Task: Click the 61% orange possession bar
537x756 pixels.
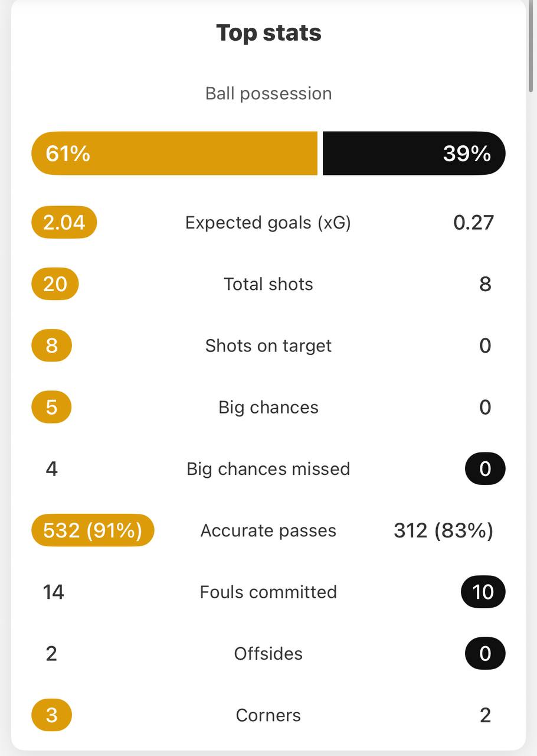Action: click(174, 154)
